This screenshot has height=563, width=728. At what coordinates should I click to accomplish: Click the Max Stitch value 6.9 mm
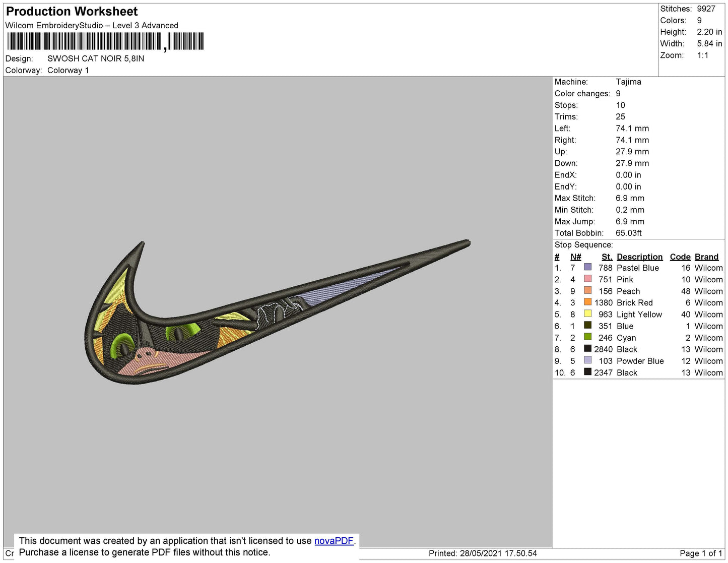coord(630,198)
